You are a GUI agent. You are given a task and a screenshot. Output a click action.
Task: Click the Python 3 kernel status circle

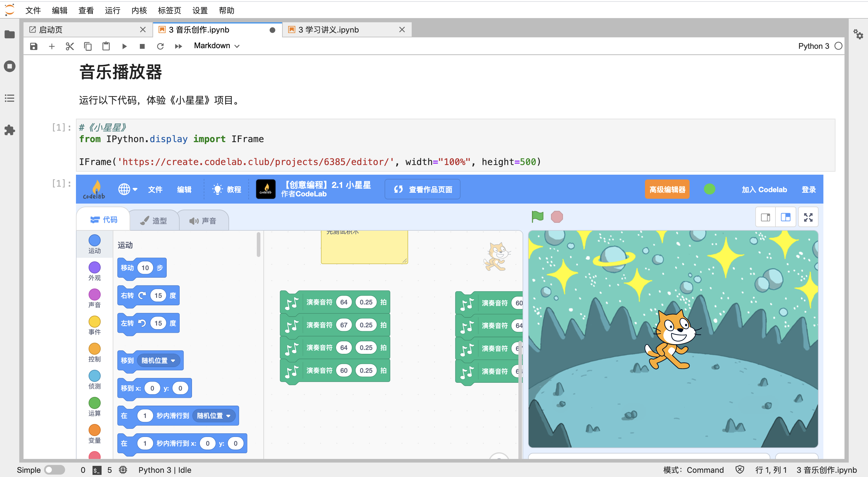pyautogui.click(x=838, y=46)
